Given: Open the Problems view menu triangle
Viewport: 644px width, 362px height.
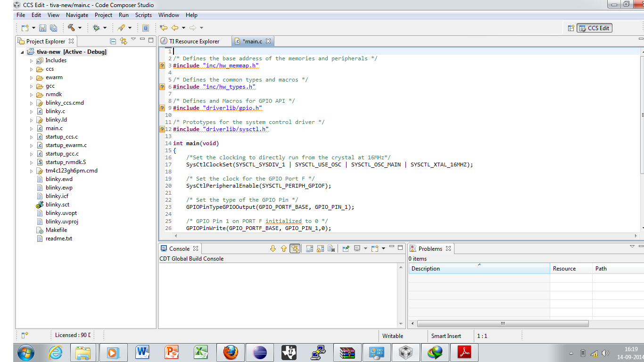Looking at the screenshot, I should (x=632, y=247).
